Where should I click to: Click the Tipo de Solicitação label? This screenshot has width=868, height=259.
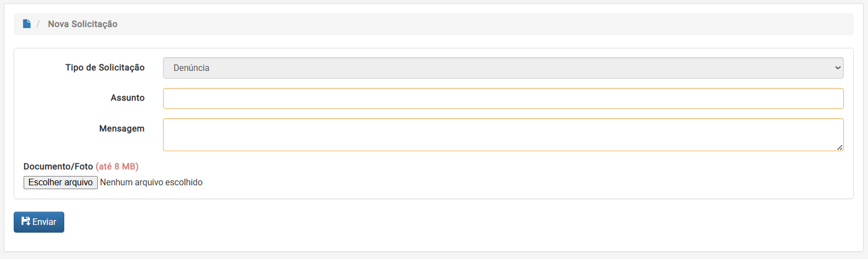pos(105,68)
